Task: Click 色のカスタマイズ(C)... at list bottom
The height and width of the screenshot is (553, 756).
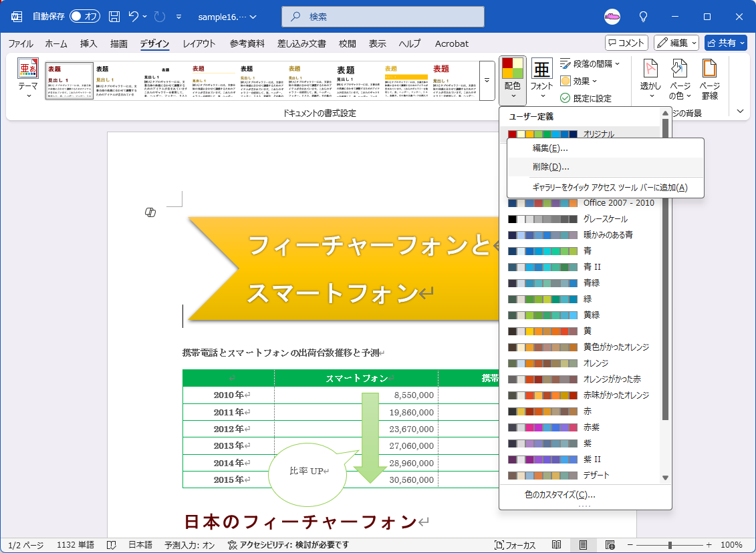Action: (x=559, y=495)
